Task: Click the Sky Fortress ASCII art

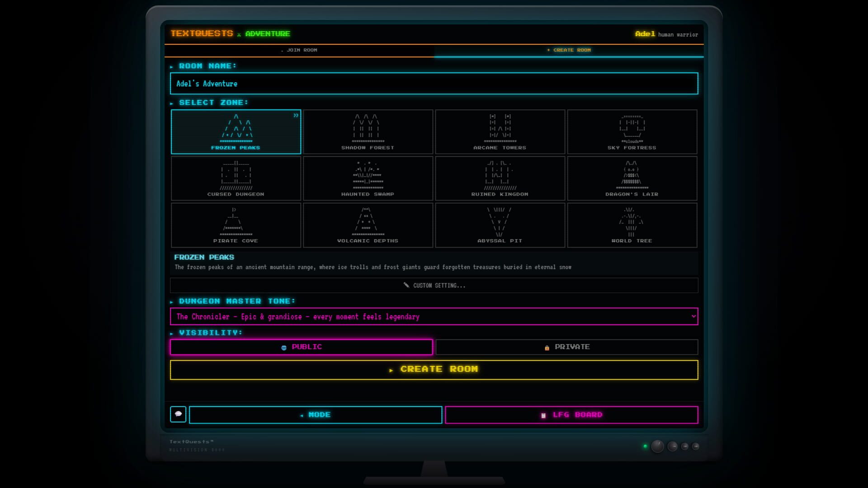Action: pyautogui.click(x=632, y=129)
